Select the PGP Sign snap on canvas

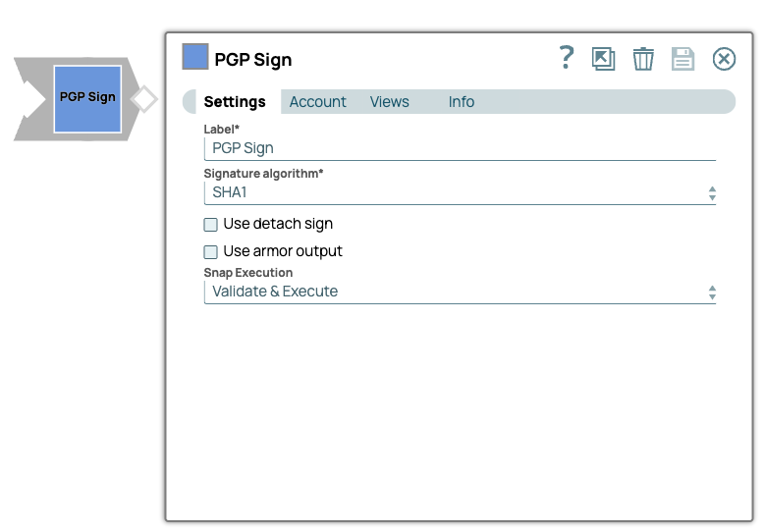pyautogui.click(x=87, y=98)
